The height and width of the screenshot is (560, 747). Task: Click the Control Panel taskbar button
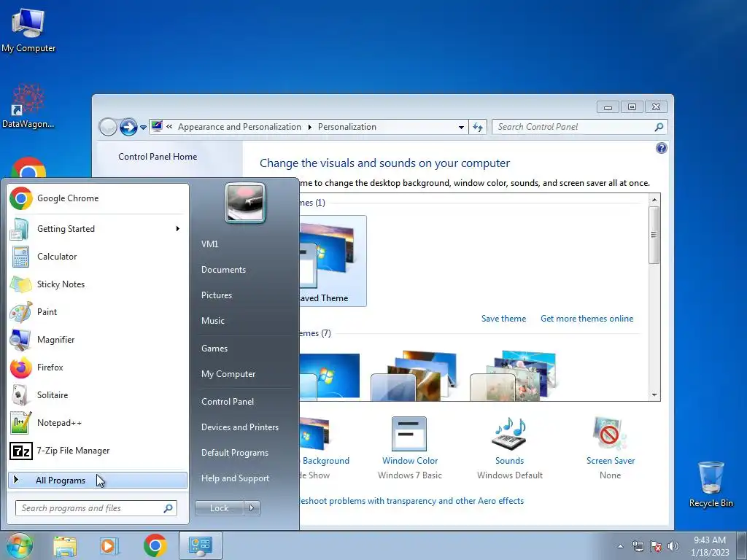pos(200,545)
